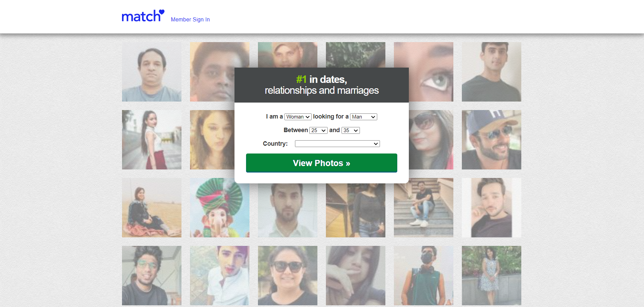644x307 pixels.
Task: Select photo of bearded man in white collar shirt
Action: (x=288, y=210)
